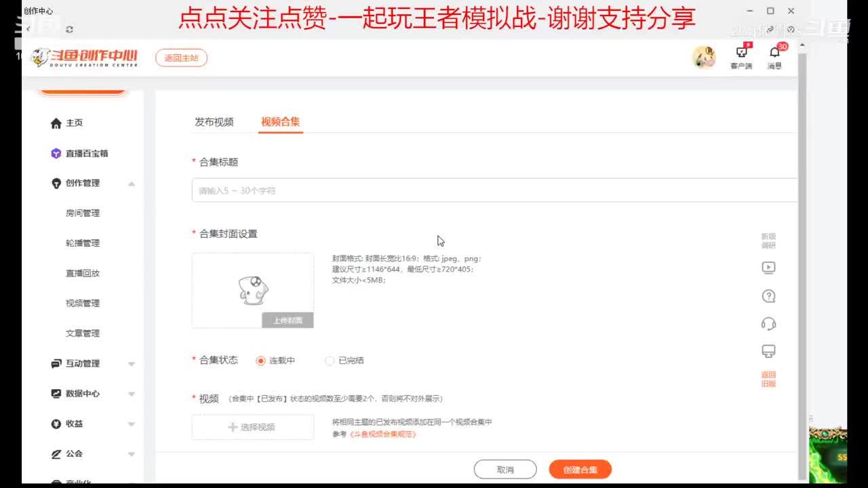The width and height of the screenshot is (868, 488).
Task: Expand the 公会 section arrow
Action: pyautogui.click(x=132, y=454)
